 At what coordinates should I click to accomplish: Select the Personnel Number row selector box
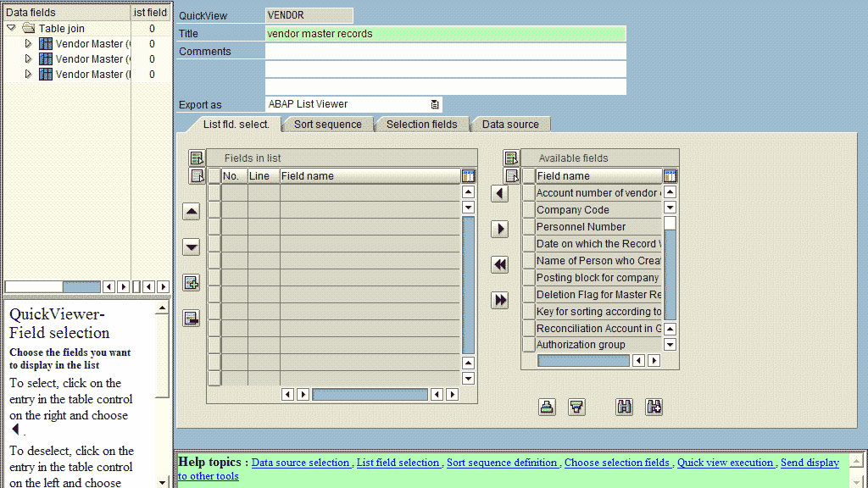pyautogui.click(x=528, y=227)
